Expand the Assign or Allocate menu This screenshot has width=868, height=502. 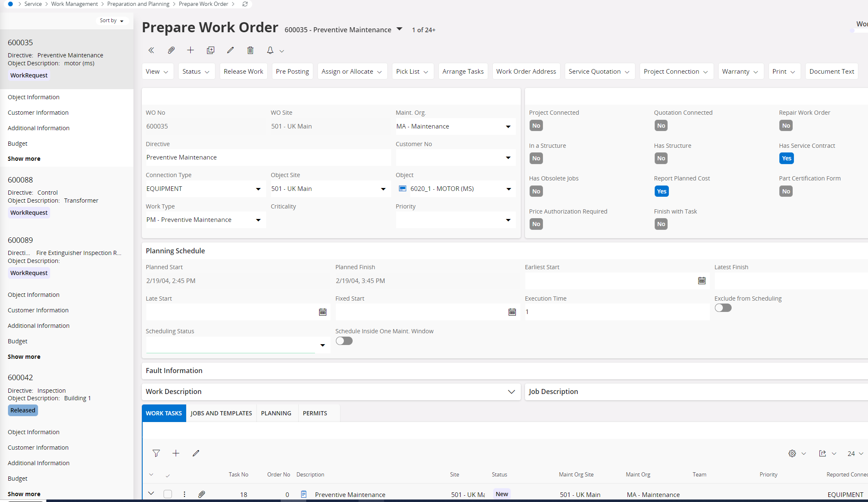tap(352, 72)
